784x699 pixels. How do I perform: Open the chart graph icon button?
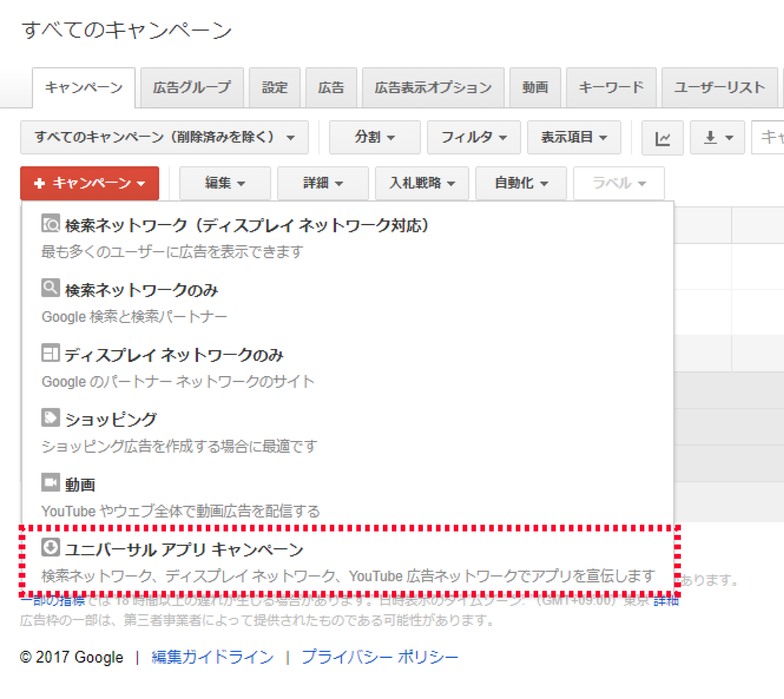662,137
